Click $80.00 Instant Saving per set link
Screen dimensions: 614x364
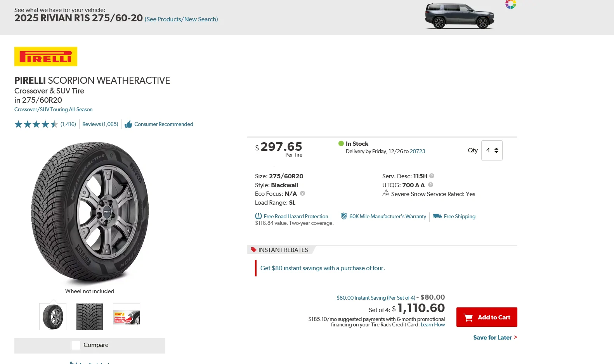[376, 298]
